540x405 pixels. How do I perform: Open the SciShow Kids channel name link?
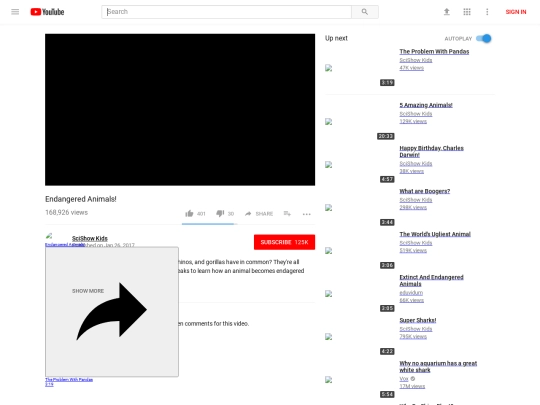(x=90, y=238)
